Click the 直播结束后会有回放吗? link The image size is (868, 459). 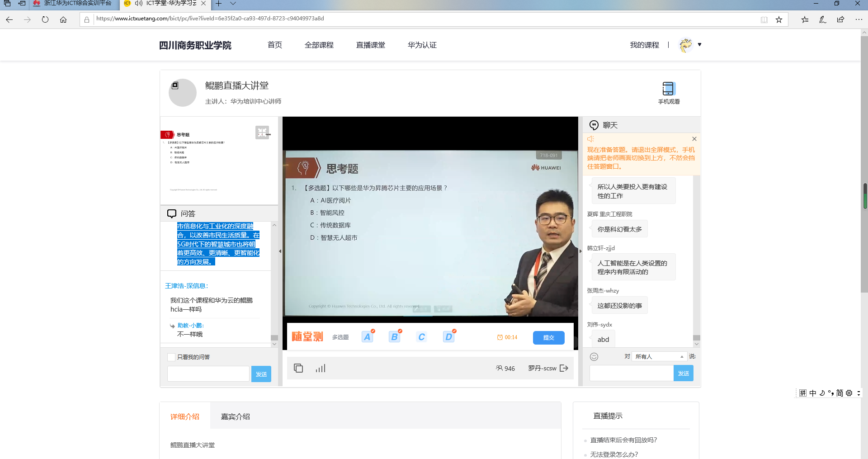coord(623,440)
